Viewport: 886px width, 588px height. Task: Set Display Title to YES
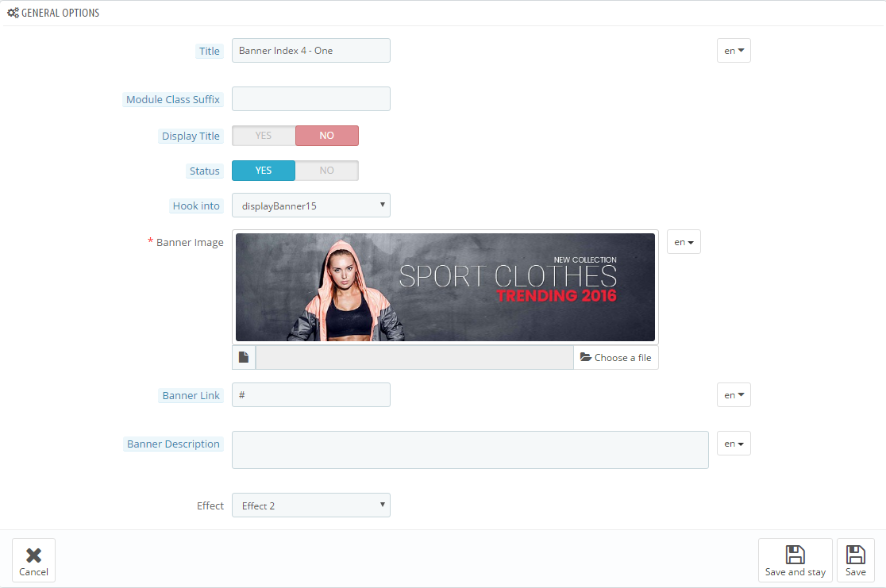(264, 136)
